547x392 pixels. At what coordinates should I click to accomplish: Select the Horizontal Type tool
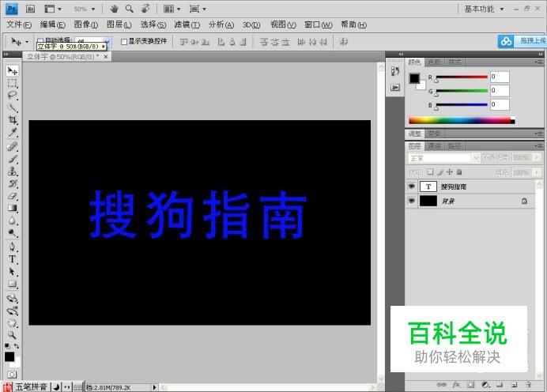pyautogui.click(x=12, y=259)
